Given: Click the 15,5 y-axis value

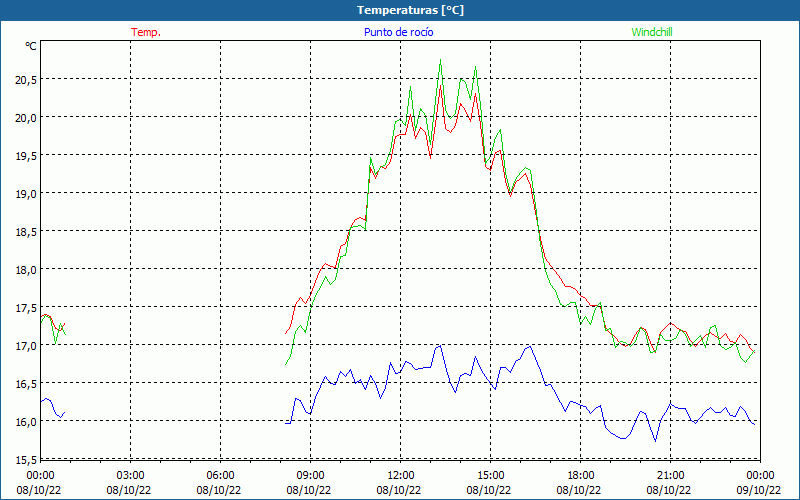Looking at the screenshot, I should tap(25, 460).
